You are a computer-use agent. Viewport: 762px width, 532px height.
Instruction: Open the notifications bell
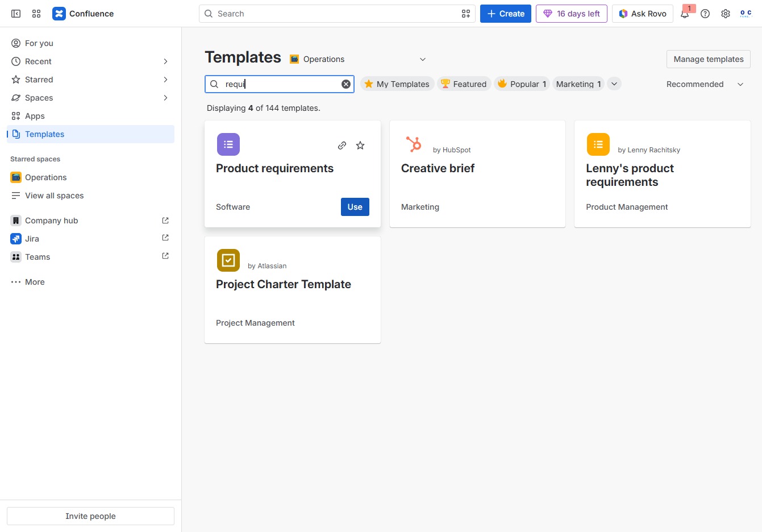[x=685, y=14]
